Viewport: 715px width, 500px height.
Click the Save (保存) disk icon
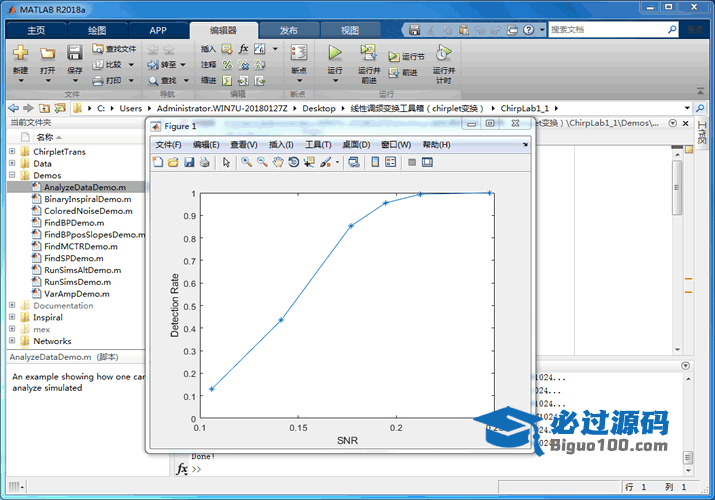75,53
